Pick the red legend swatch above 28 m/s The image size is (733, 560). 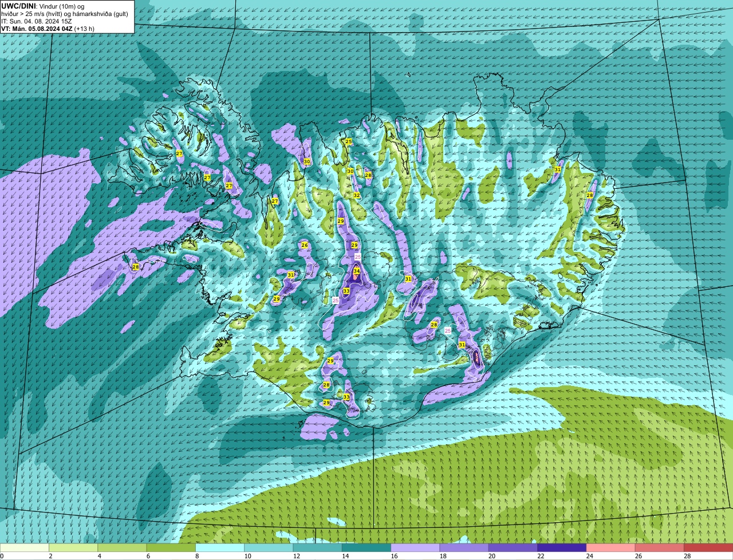point(708,548)
